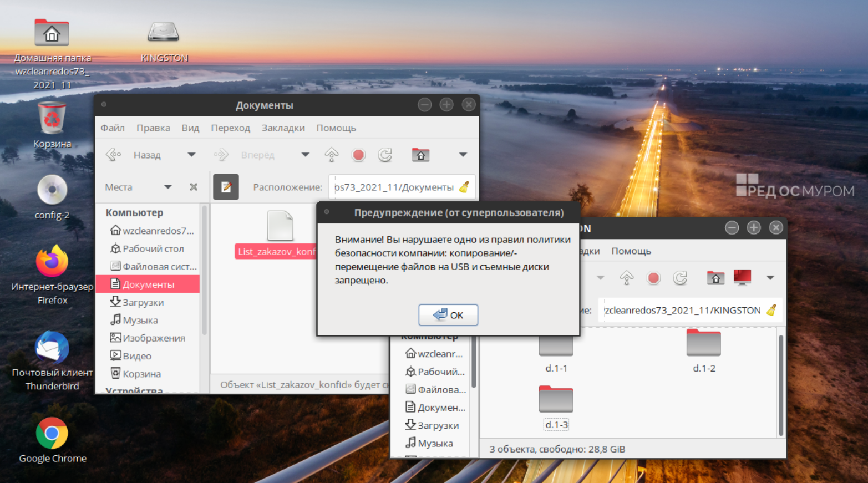Click the KINGSTON file pane vertical scrollbar
Image resolution: width=868 pixels, height=483 pixels.
point(781,385)
